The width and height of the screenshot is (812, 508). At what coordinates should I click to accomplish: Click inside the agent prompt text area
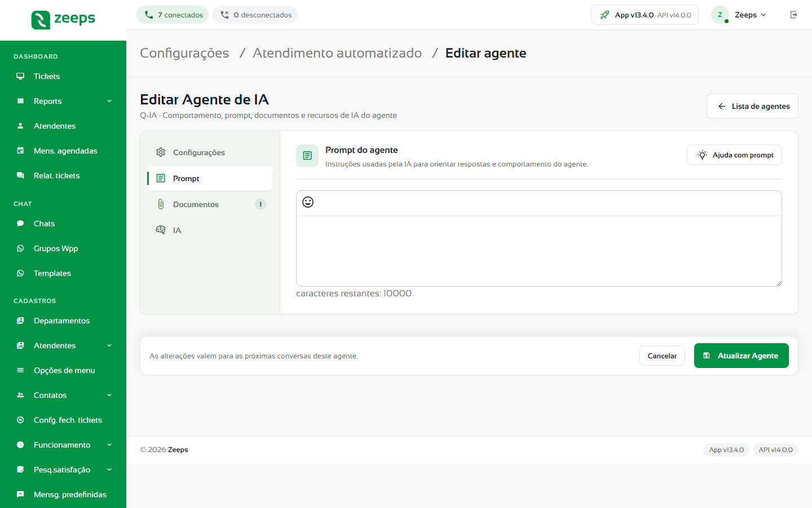(539, 251)
